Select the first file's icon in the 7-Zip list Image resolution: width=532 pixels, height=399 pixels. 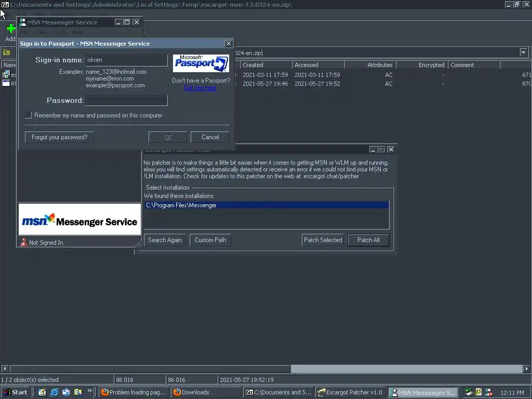6,74
